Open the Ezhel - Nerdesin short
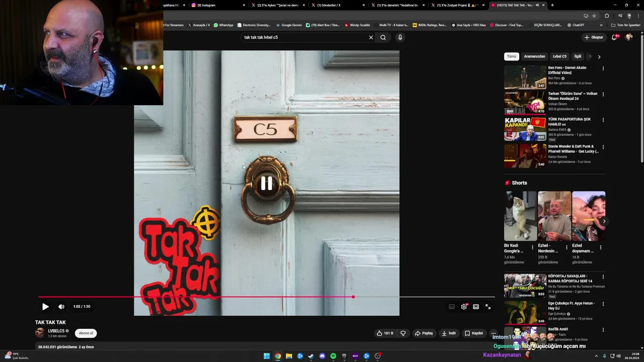The height and width of the screenshot is (362, 644). [x=554, y=216]
